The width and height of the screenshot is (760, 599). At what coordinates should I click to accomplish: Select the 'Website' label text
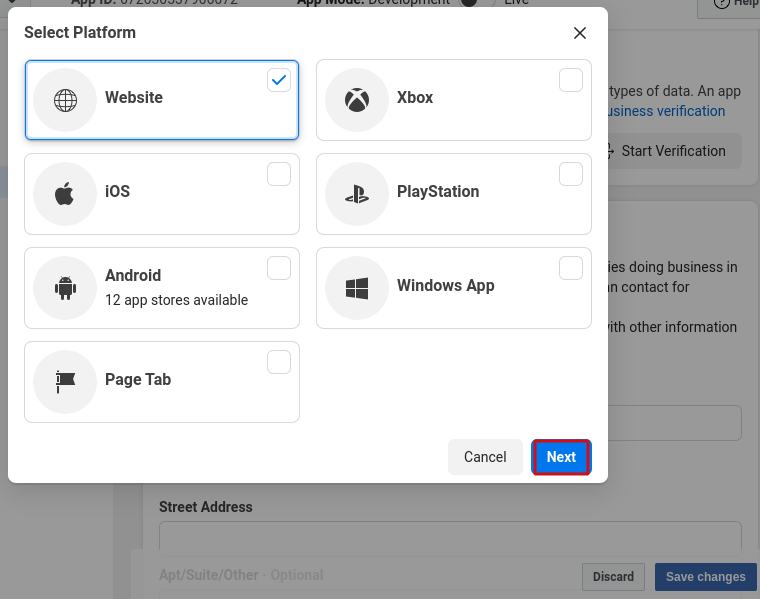pyautogui.click(x=134, y=97)
